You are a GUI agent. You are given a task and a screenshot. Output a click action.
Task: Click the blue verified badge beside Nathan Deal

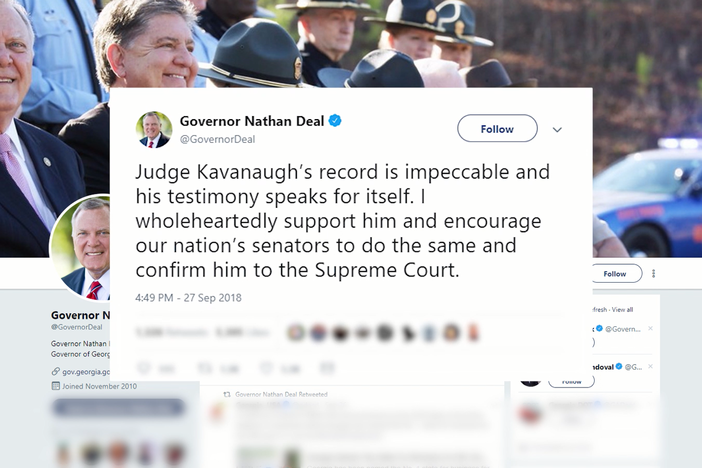pos(335,120)
